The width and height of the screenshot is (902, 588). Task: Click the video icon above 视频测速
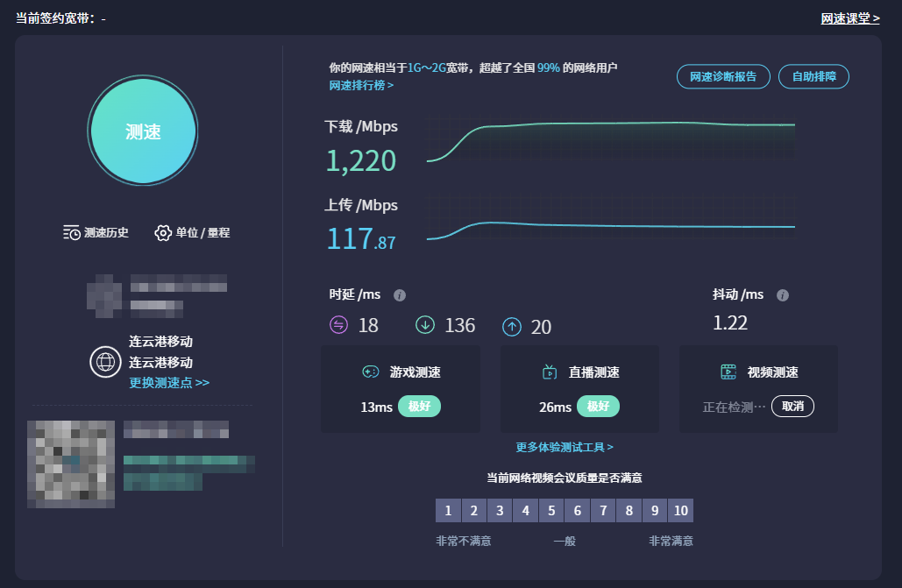point(728,372)
